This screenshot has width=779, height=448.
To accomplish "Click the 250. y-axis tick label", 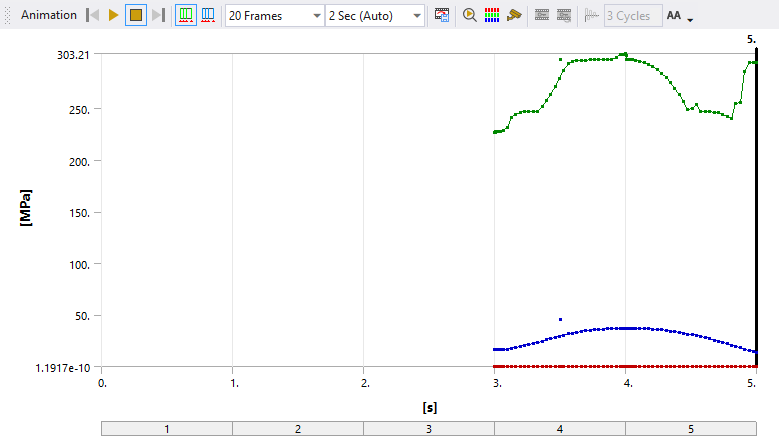I will tap(79, 110).
